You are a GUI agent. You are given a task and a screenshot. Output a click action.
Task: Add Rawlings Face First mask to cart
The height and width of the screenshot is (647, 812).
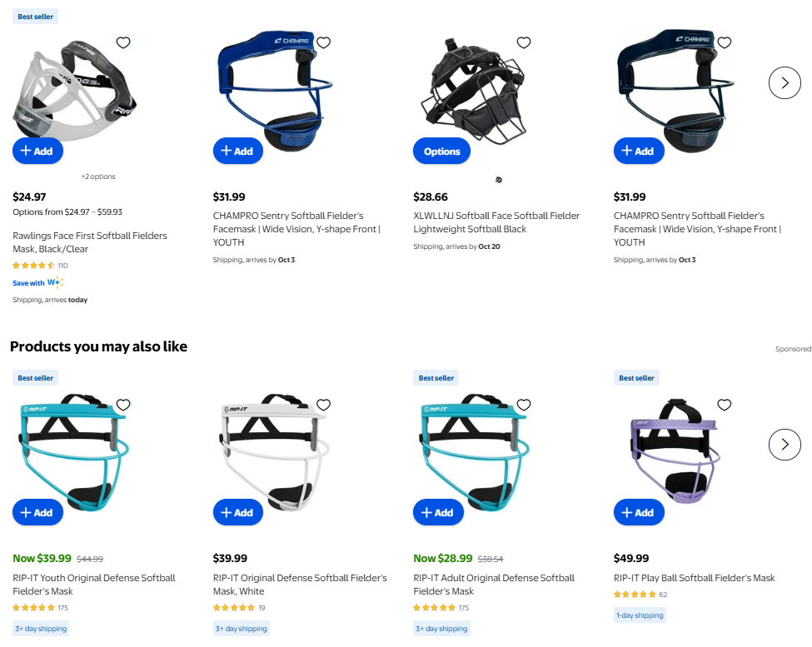(x=37, y=152)
